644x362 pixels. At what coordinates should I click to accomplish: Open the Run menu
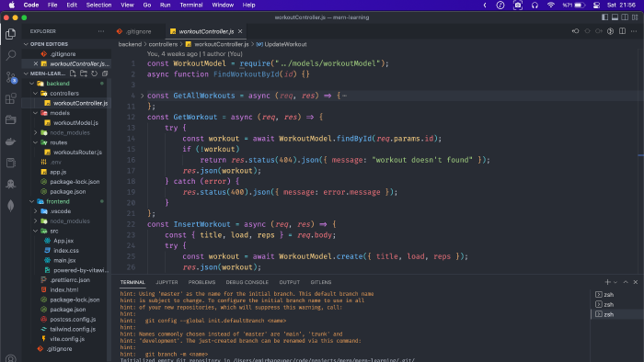tap(165, 5)
